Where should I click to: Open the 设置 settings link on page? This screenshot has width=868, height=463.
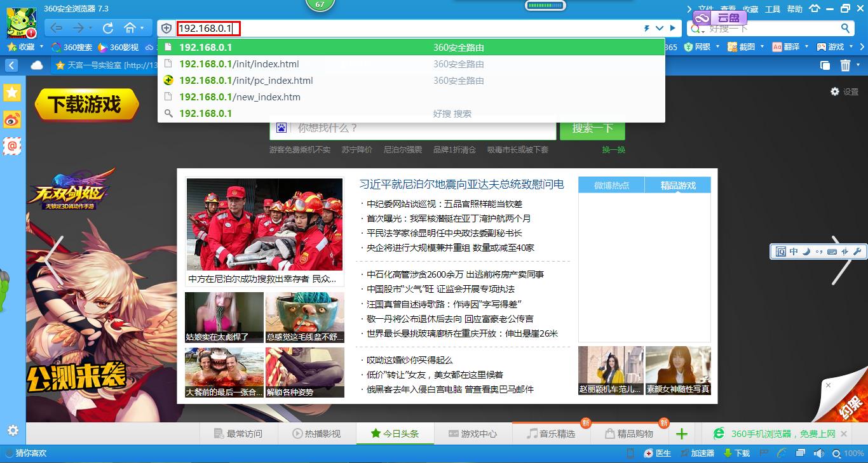click(x=844, y=92)
